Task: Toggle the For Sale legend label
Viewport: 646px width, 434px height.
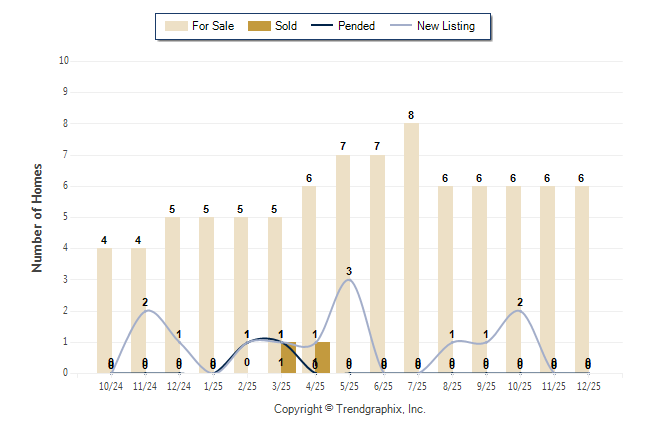Action: click(x=213, y=26)
